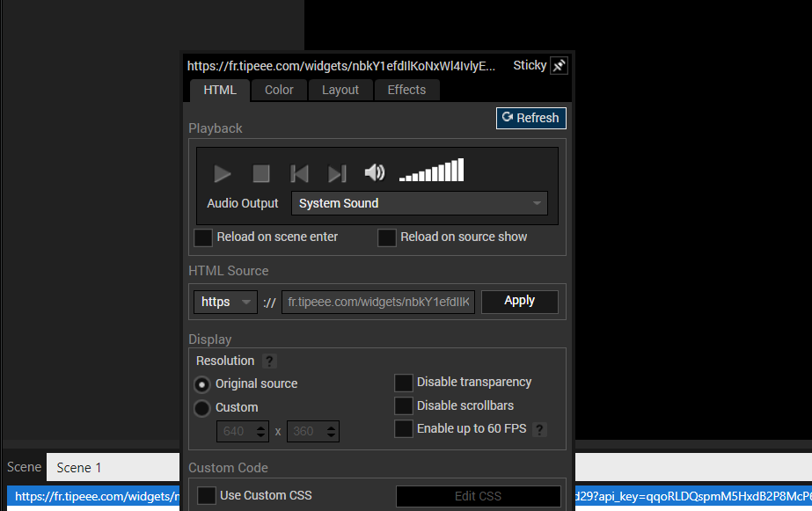The image size is (812, 511).
Task: Expand the https protocol dropdown
Action: coord(225,302)
